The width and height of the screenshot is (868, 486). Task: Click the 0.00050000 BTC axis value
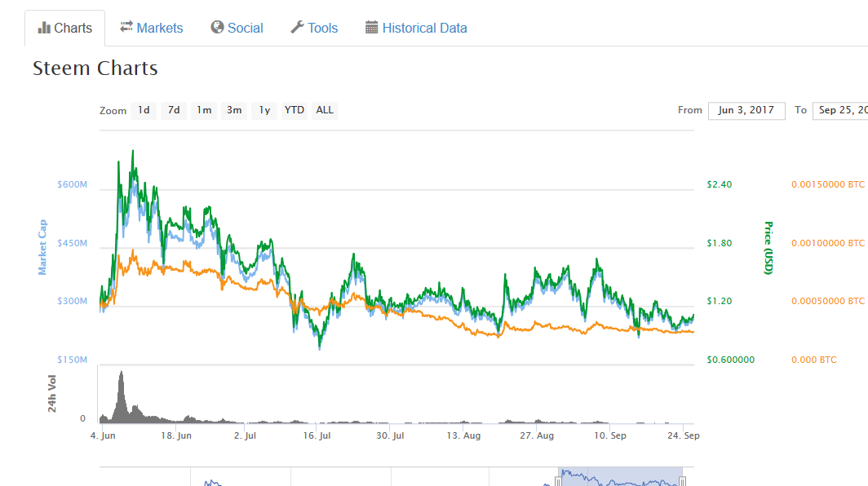[x=827, y=301]
